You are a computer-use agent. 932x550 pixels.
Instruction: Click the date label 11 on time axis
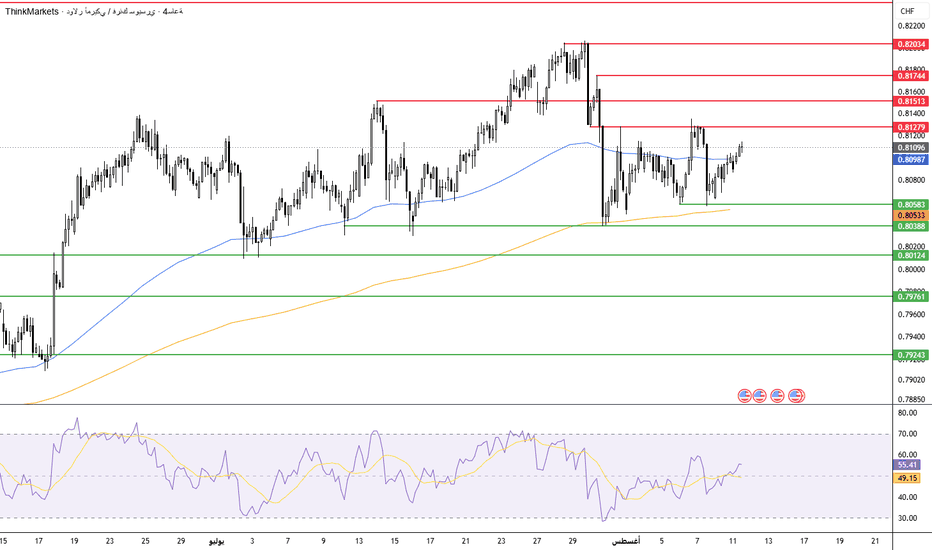pyautogui.click(x=733, y=541)
